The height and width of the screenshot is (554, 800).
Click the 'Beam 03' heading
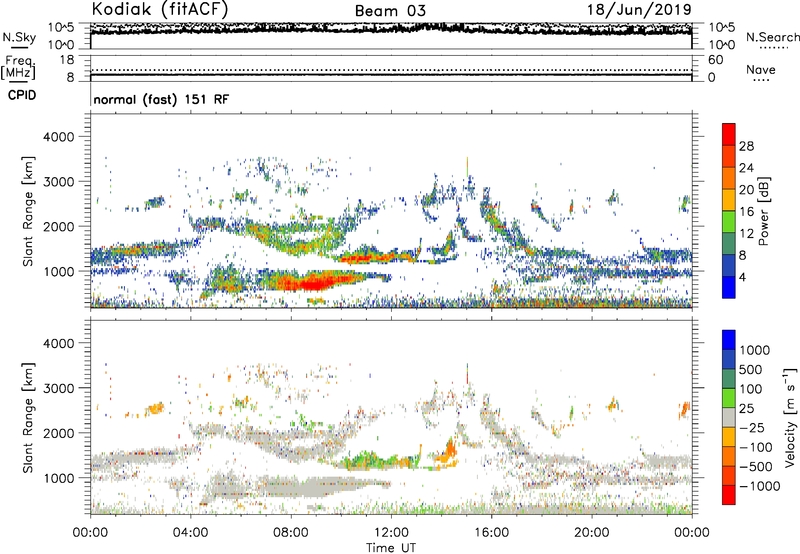coord(390,11)
